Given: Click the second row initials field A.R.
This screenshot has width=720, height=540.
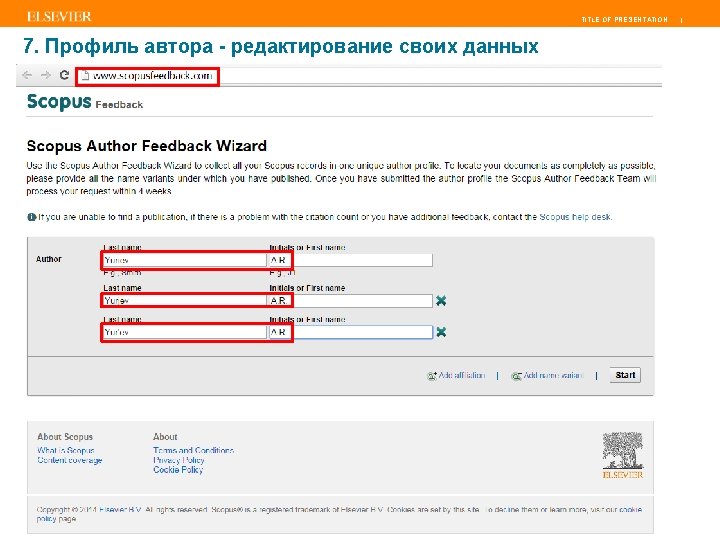Looking at the screenshot, I should tap(350, 301).
